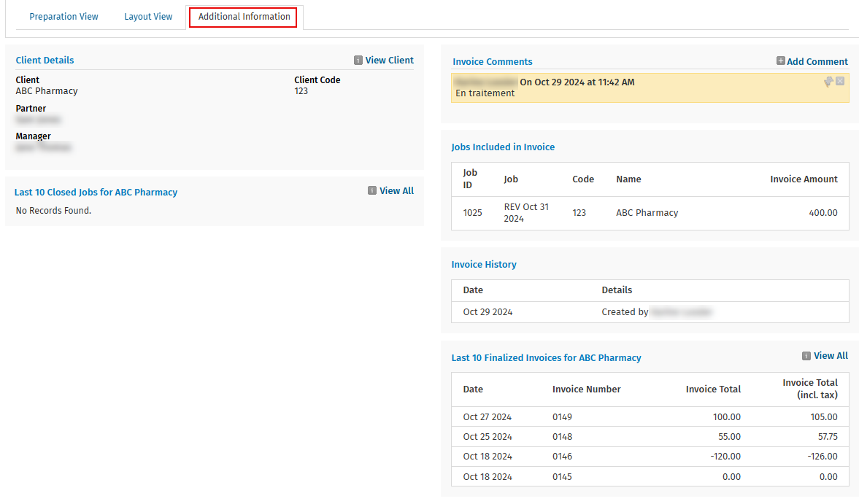Screen dimensions: 859x504
Task: Click invoice number 0145
Action: (562, 476)
